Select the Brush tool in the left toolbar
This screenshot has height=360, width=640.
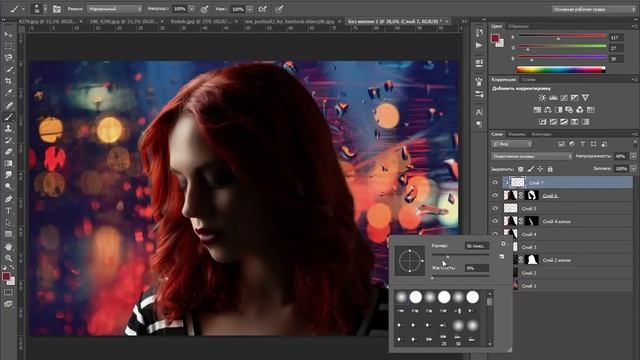pyautogui.click(x=8, y=117)
